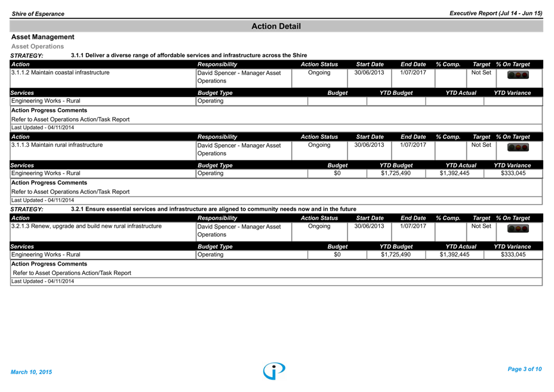Click the traffic light icon for Maintain rural infrastructure
554x392 pixels.
(518, 147)
